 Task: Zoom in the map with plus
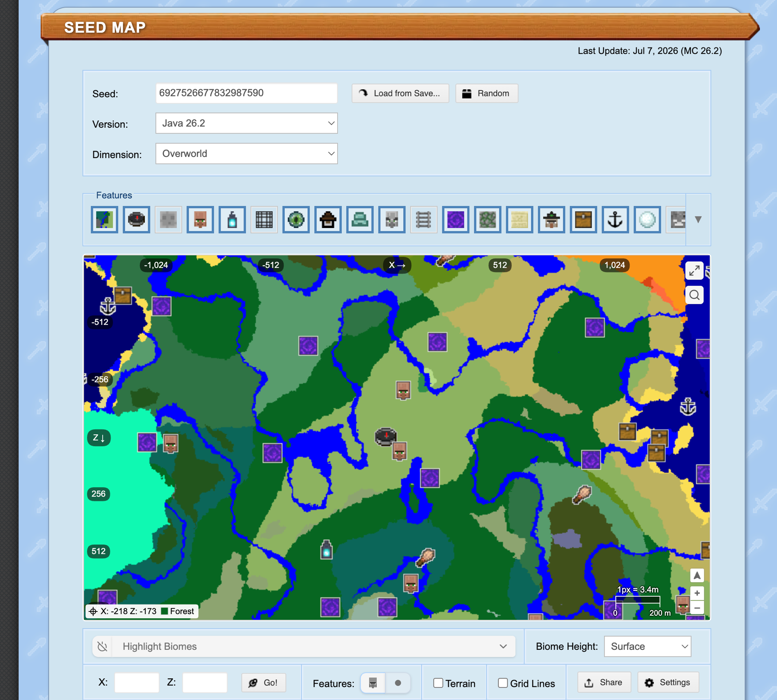click(x=697, y=593)
